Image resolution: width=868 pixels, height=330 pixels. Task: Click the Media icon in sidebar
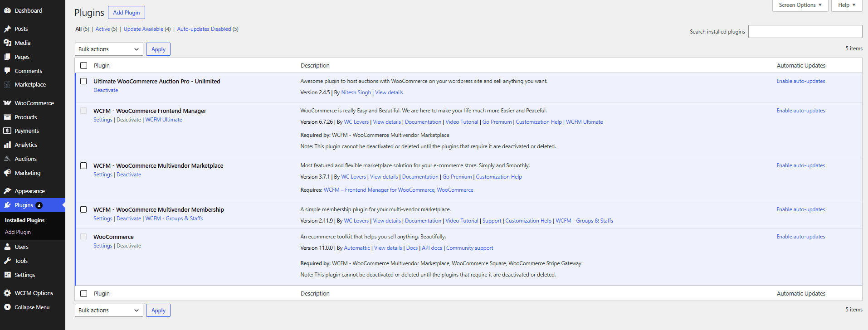7,43
